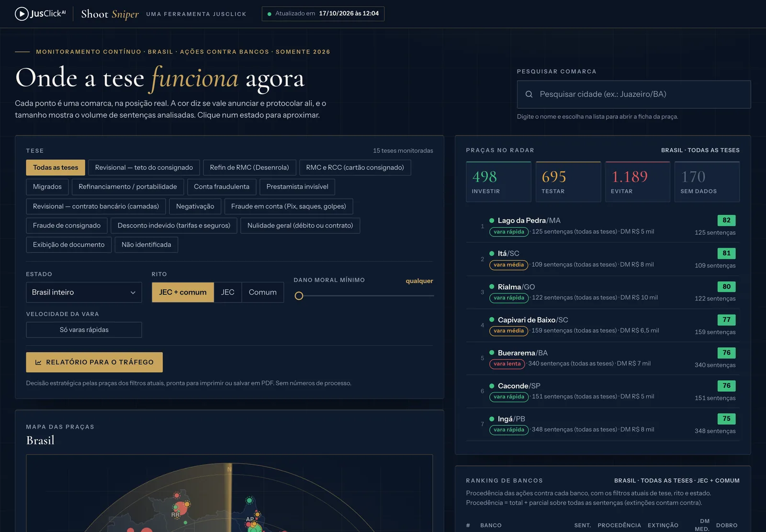Enable the Só varas rápidas toggle
Viewport: 766px width, 532px height.
pos(84,330)
